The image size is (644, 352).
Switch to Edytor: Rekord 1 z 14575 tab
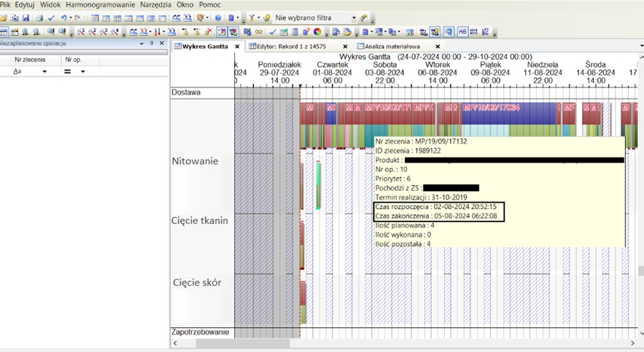coord(291,47)
